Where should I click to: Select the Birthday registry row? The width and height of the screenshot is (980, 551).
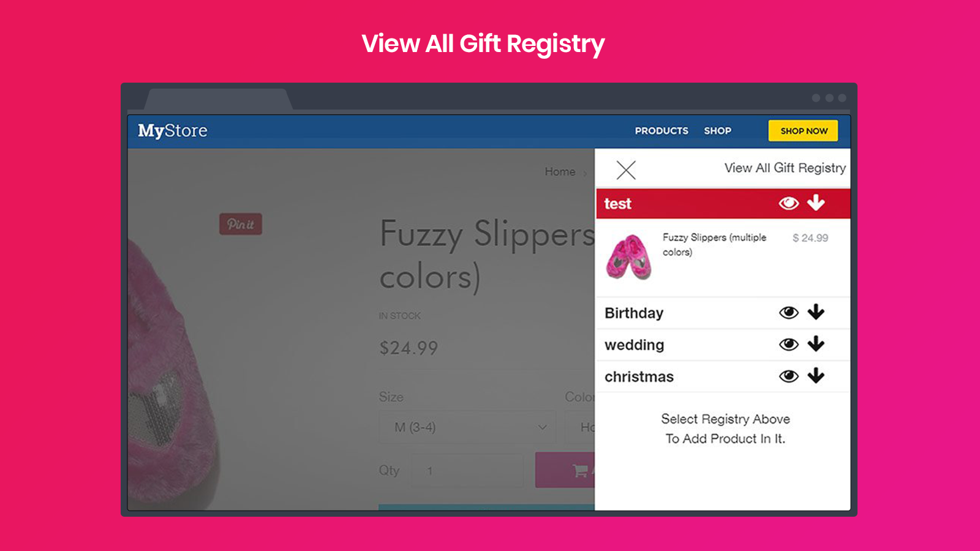[723, 313]
